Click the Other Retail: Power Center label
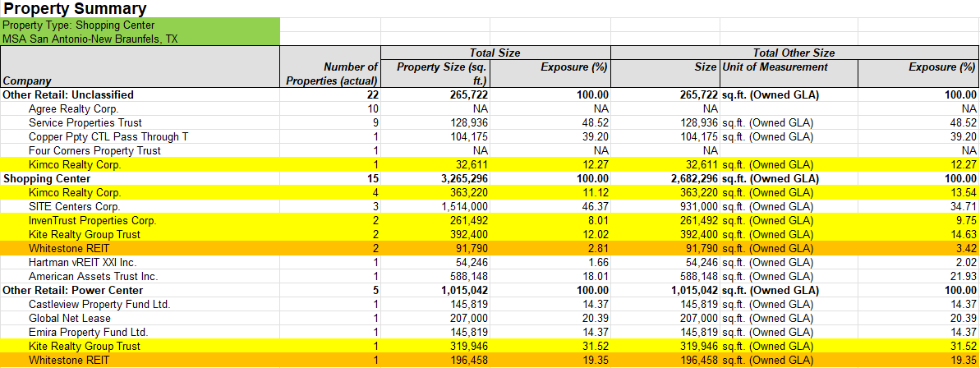This screenshot has width=980, height=368. [73, 290]
